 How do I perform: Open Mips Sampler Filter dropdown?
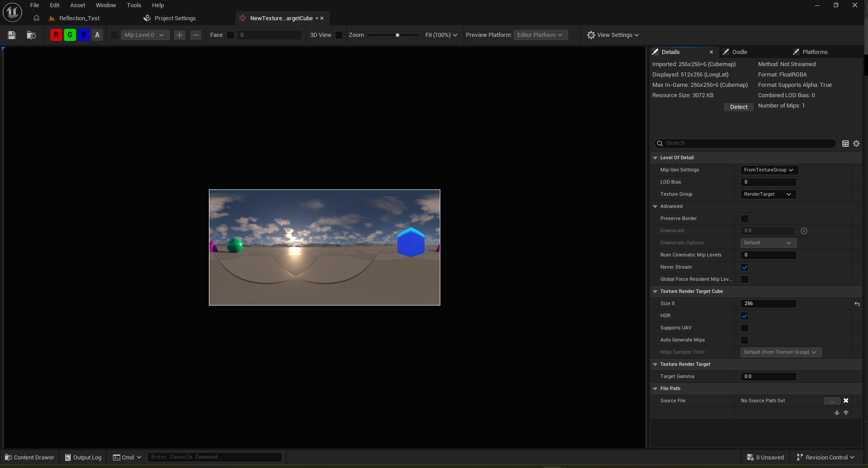[781, 352]
